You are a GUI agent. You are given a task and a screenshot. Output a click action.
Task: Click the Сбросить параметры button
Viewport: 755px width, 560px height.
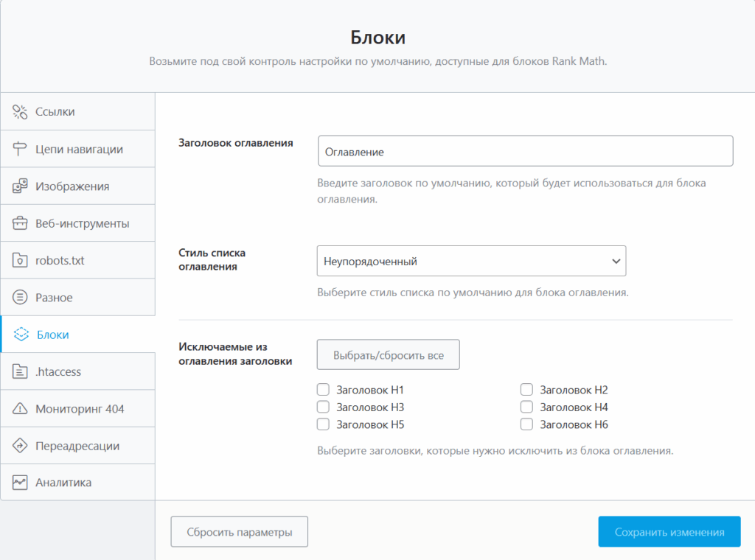(x=239, y=532)
